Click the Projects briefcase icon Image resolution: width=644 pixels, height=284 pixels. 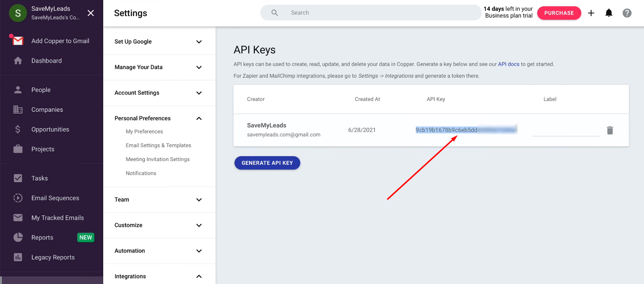click(x=18, y=149)
